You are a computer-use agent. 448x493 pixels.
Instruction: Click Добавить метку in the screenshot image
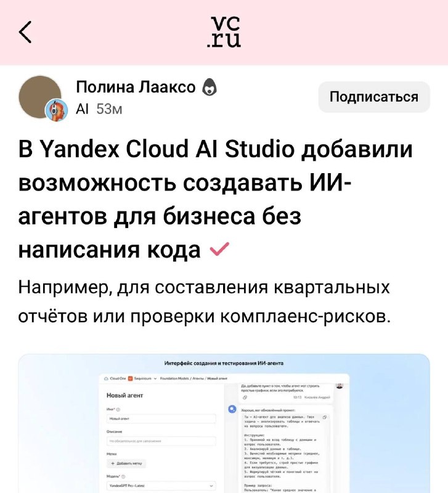126,463
